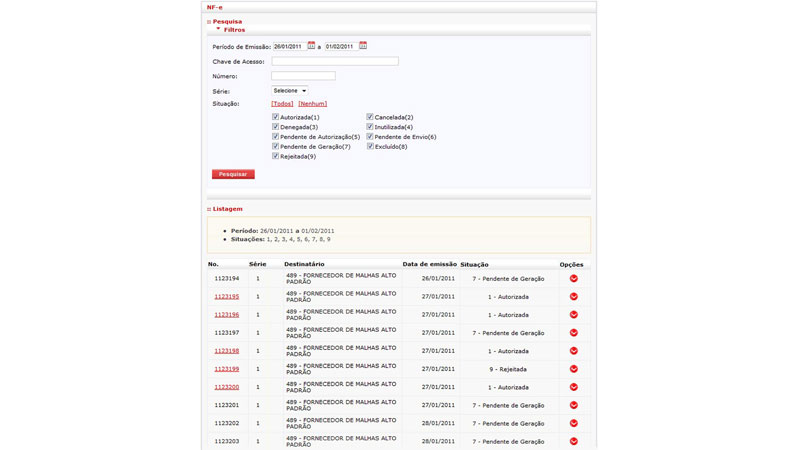
Task: Click the Nenhum link
Action: (312, 104)
